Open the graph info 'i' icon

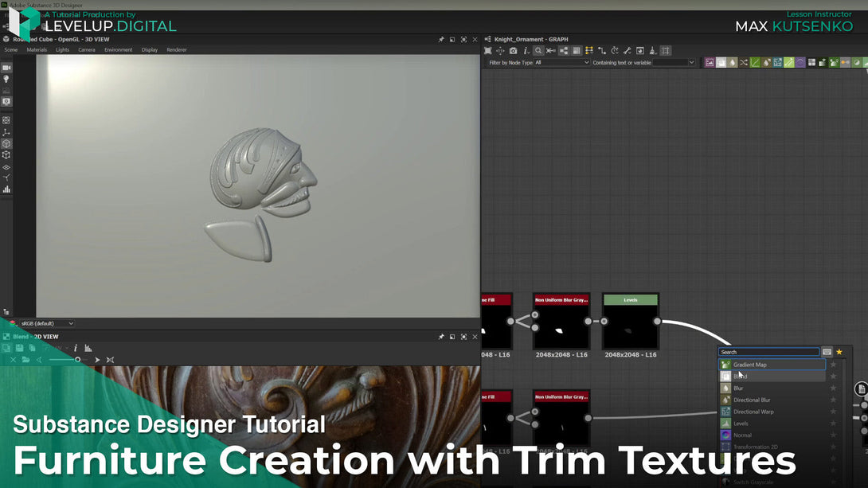(526, 51)
